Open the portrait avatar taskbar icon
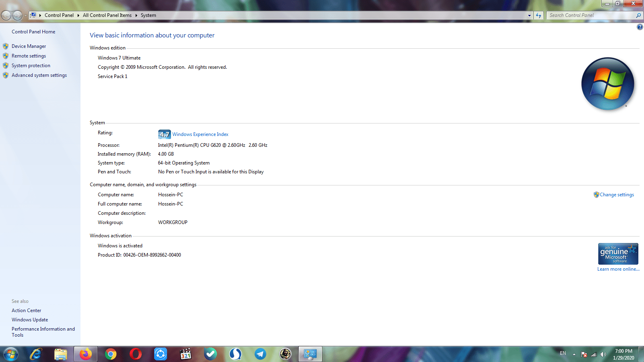 (285, 354)
